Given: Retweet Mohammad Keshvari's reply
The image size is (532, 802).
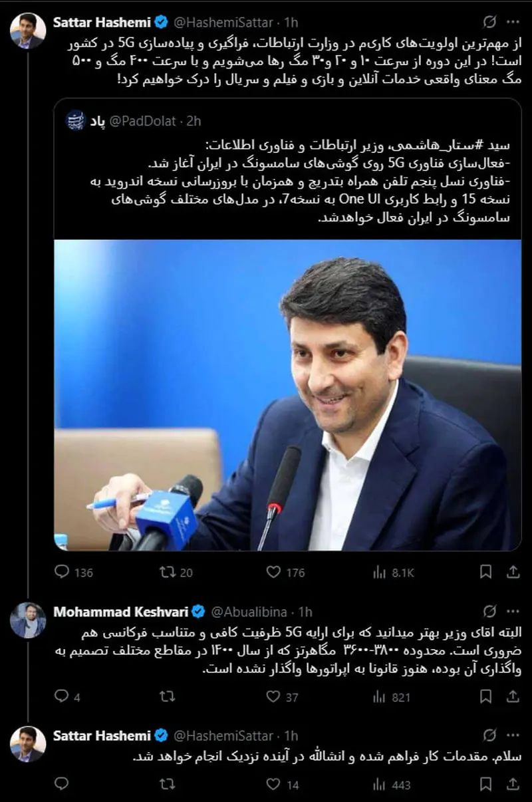Looking at the screenshot, I should pos(168,696).
